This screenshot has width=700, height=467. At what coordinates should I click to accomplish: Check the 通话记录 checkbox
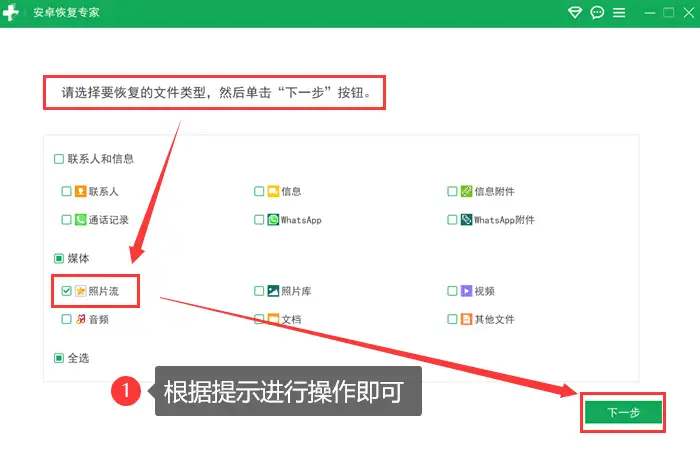point(66,220)
